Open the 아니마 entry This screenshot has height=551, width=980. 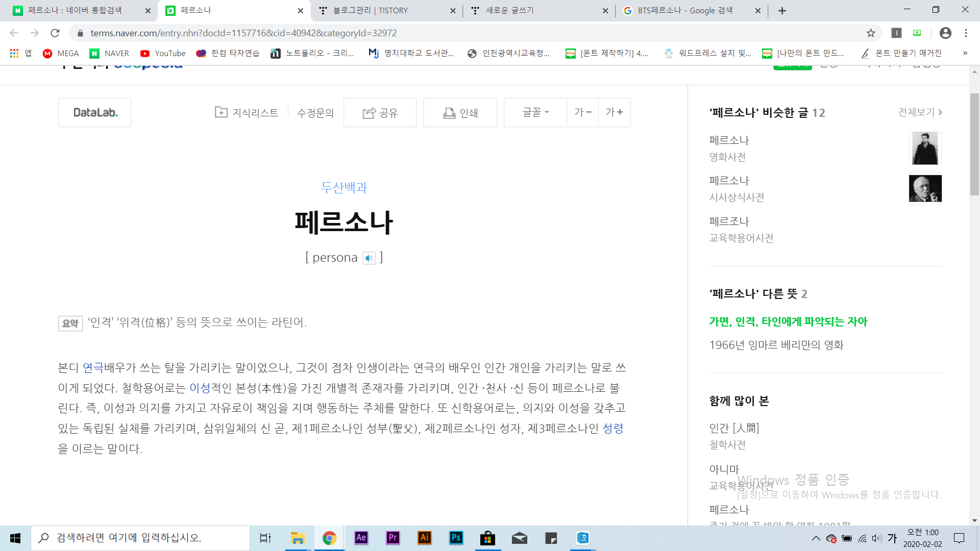click(x=724, y=469)
